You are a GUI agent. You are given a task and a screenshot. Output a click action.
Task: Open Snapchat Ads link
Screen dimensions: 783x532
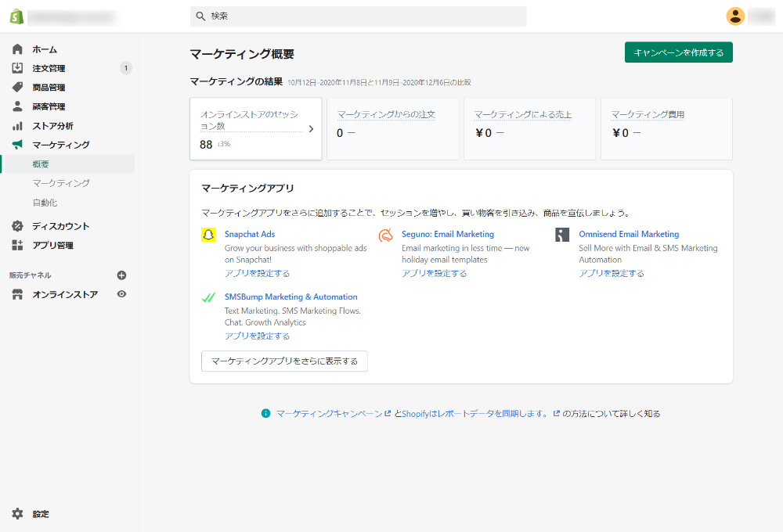click(250, 234)
